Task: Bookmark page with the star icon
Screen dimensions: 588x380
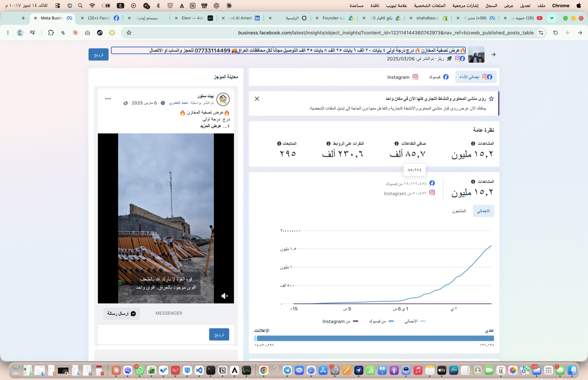Action: click(129, 33)
